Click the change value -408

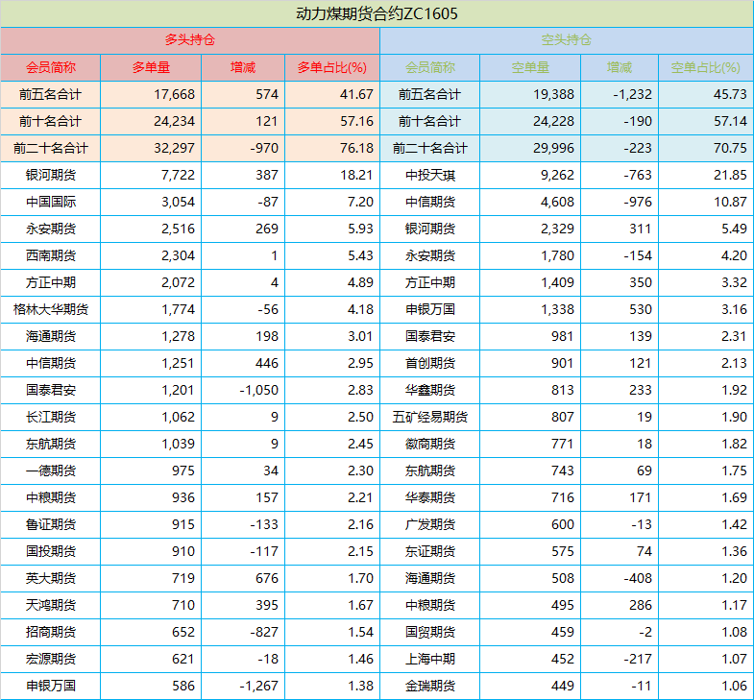click(638, 579)
